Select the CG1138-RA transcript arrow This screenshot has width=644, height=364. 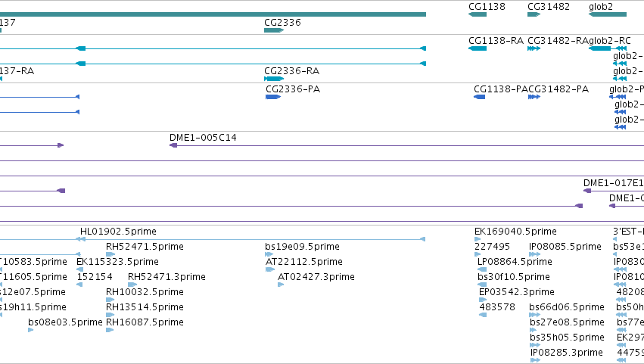point(478,48)
